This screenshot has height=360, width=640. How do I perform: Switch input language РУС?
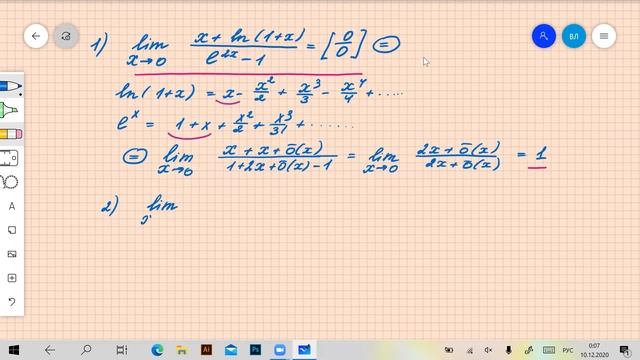point(568,351)
